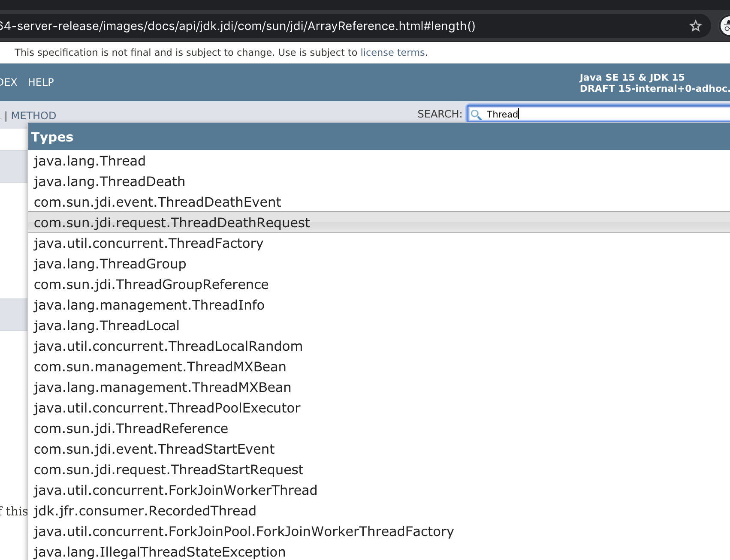Select com.sun.jdi.event.ThreadDeathEvent result
730x560 pixels.
[157, 202]
